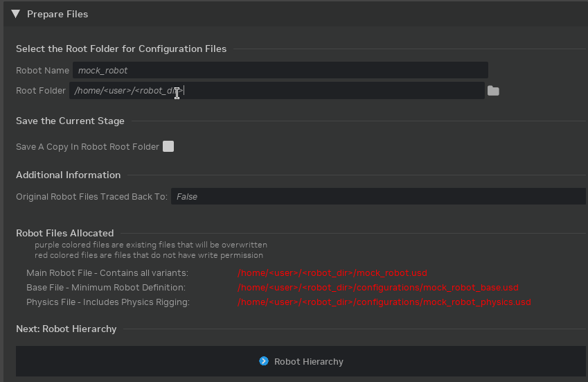Viewport: 588px width, 382px height.
Task: Click the Prepare Files header title
Action: (57, 14)
